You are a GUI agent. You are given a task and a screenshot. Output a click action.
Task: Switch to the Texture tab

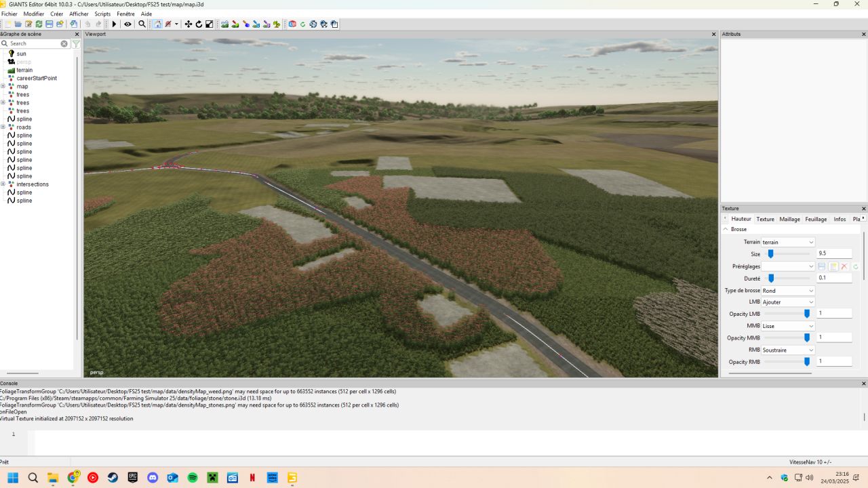pyautogui.click(x=765, y=219)
